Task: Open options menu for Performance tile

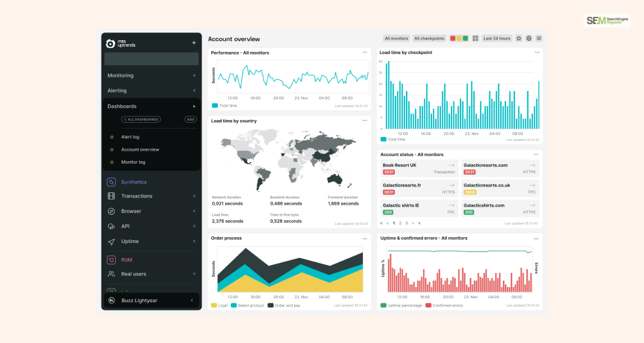Action: 365,53
